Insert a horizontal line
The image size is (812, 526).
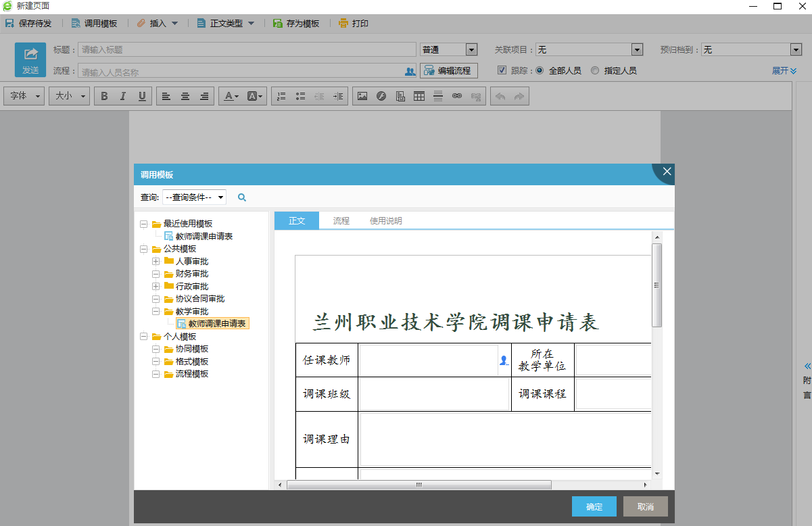(x=438, y=97)
